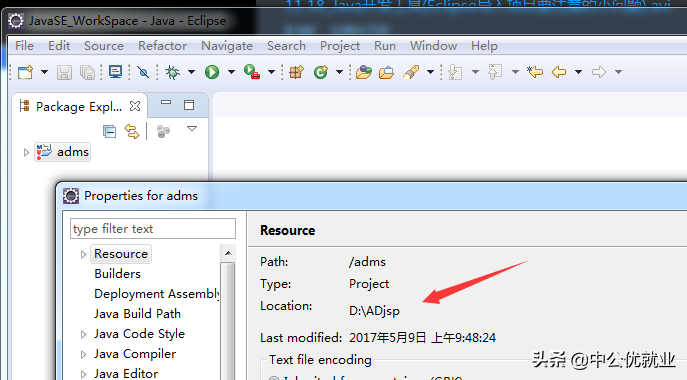The image size is (687, 380).
Task: Select the Package Explorer tab
Action: click(x=79, y=107)
